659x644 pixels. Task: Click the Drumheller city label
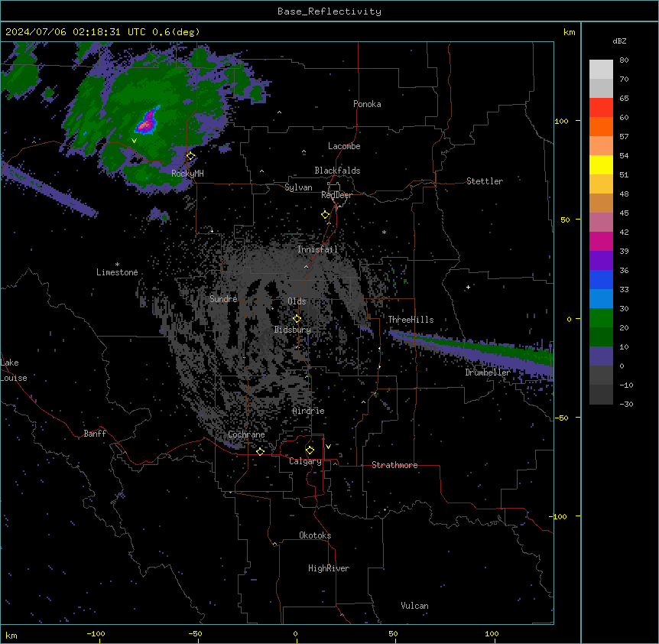pyautogui.click(x=488, y=372)
